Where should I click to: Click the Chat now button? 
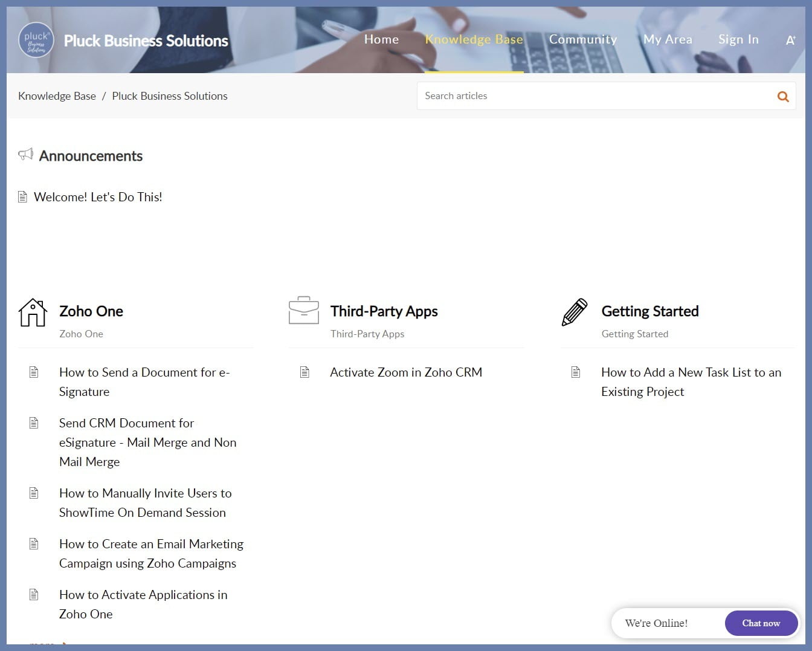(761, 623)
